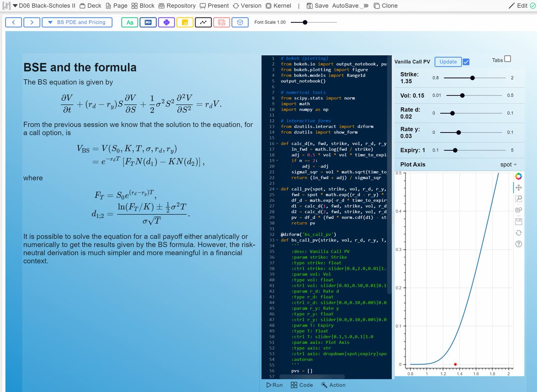This screenshot has width=537, height=392.
Task: Click the 'BSE and the formula' heading
Action: (x=80, y=68)
